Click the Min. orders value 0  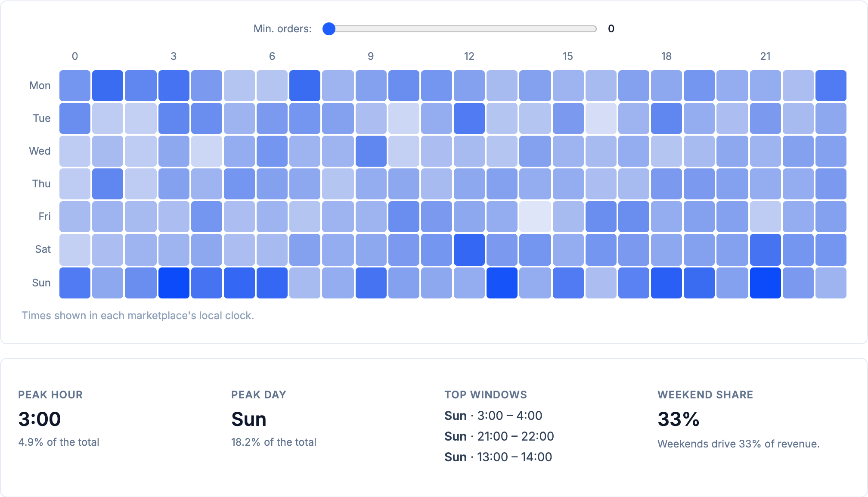click(x=611, y=29)
